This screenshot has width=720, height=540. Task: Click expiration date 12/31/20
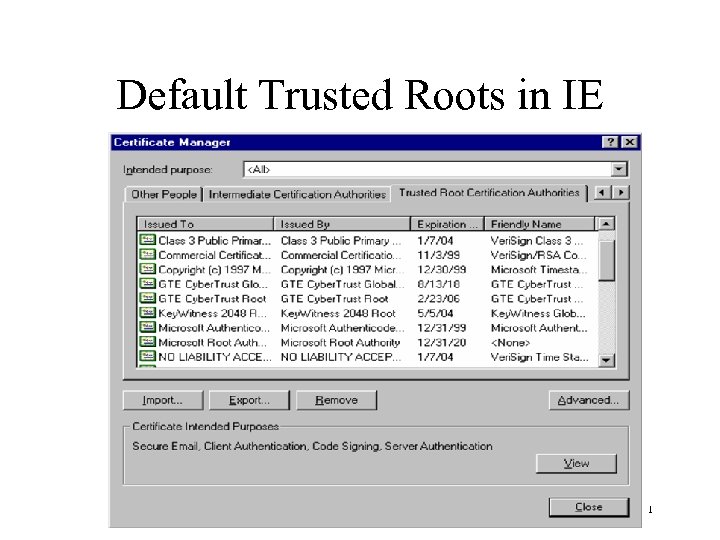click(442, 343)
